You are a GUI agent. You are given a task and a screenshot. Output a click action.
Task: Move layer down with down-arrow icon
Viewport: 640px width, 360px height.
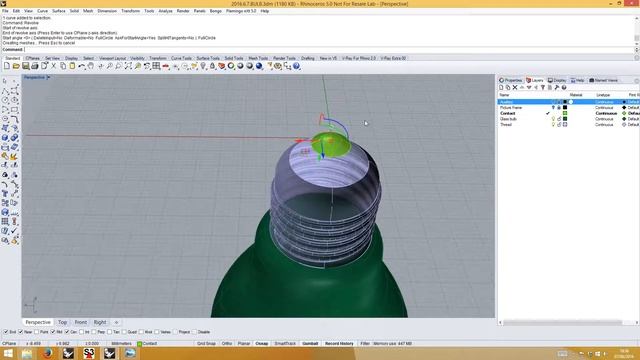tap(529, 88)
